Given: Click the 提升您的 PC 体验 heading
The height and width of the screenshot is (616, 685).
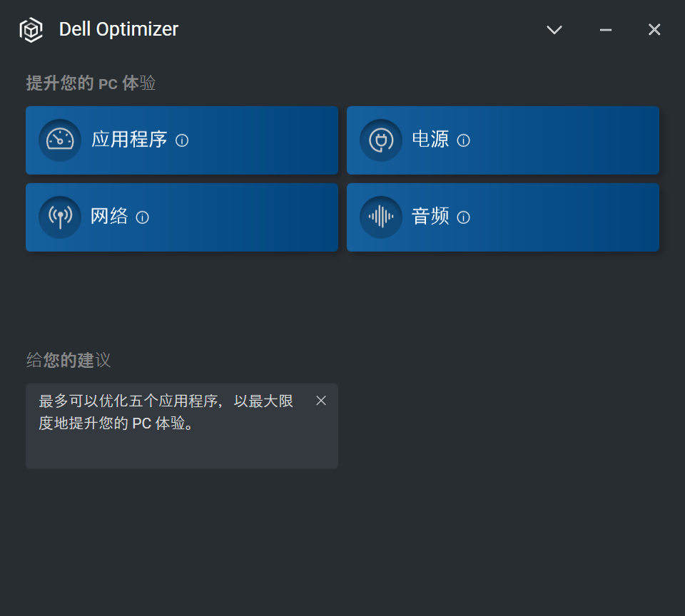Looking at the screenshot, I should [91, 83].
